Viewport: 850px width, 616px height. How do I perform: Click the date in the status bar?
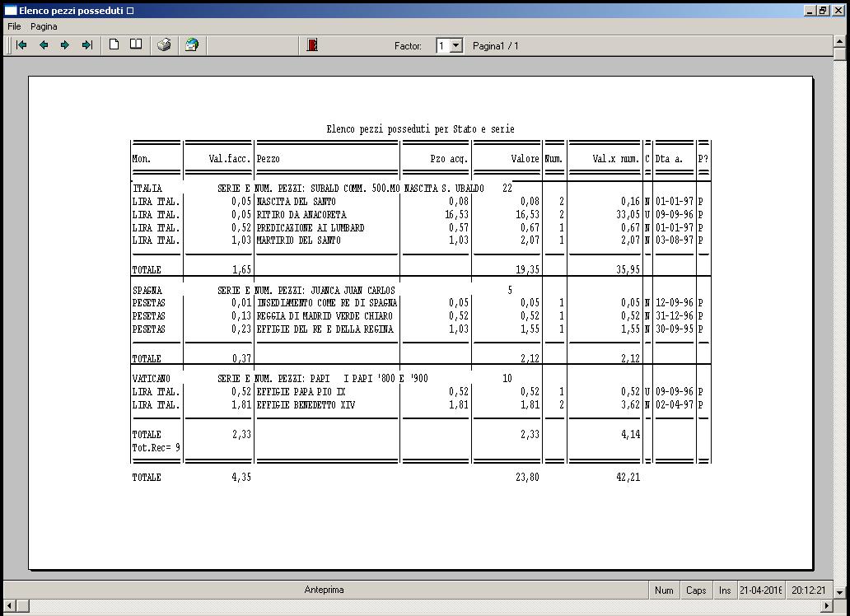coord(760,590)
